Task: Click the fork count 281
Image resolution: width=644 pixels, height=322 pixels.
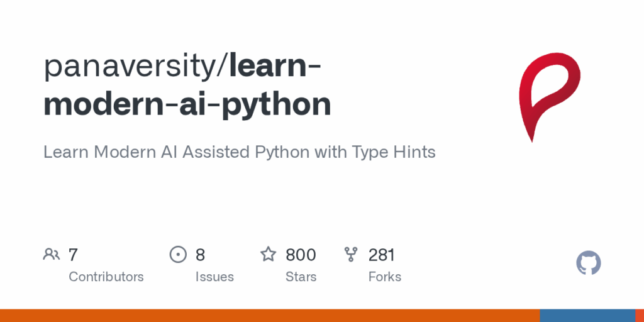Action: point(382,255)
